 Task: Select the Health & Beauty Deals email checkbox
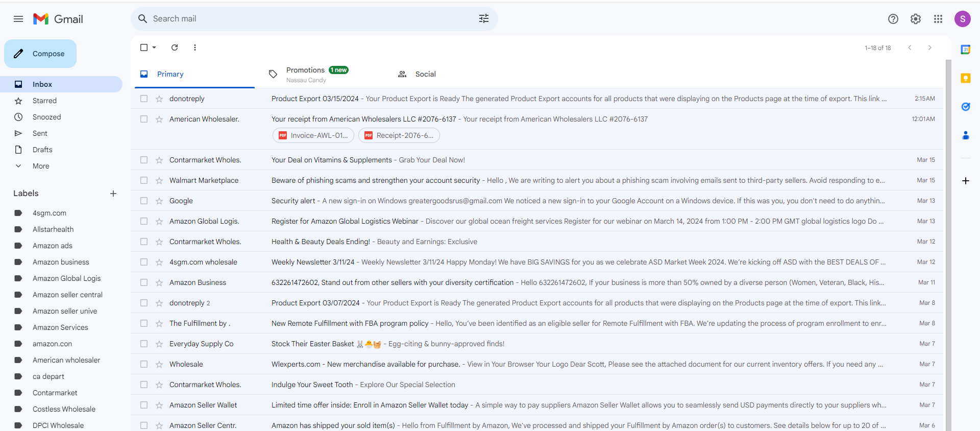[144, 242]
